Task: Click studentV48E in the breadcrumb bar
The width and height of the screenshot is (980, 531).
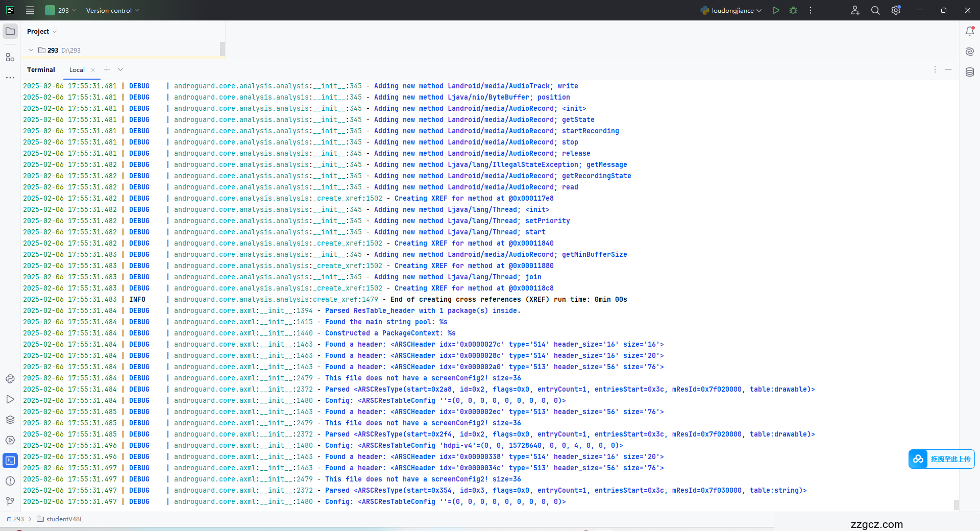Action: click(x=64, y=519)
